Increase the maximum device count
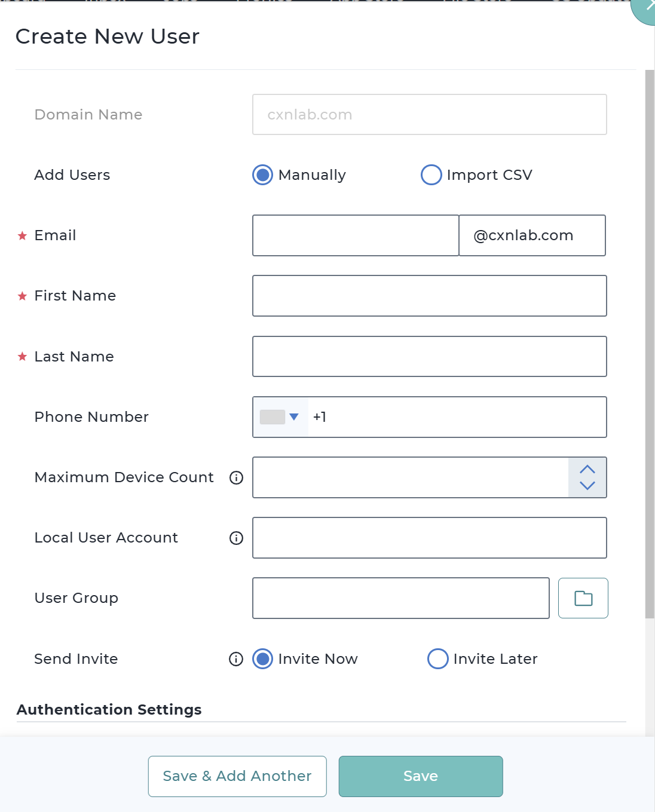 point(587,470)
